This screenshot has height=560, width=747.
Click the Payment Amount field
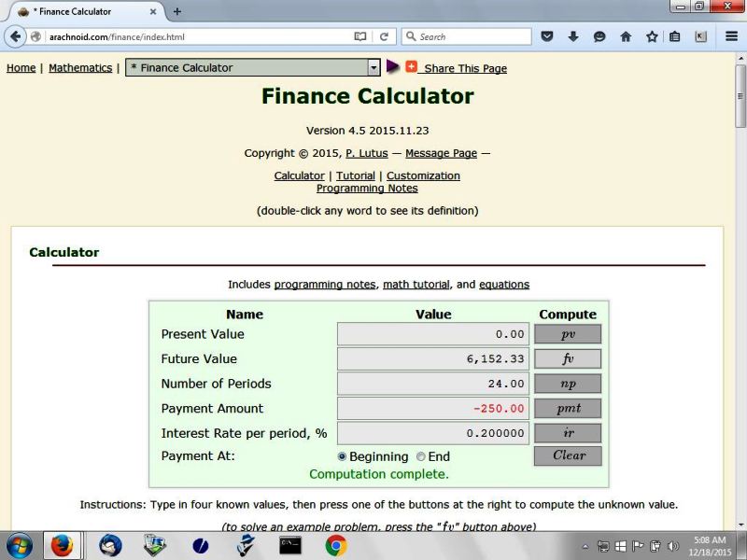tap(433, 408)
